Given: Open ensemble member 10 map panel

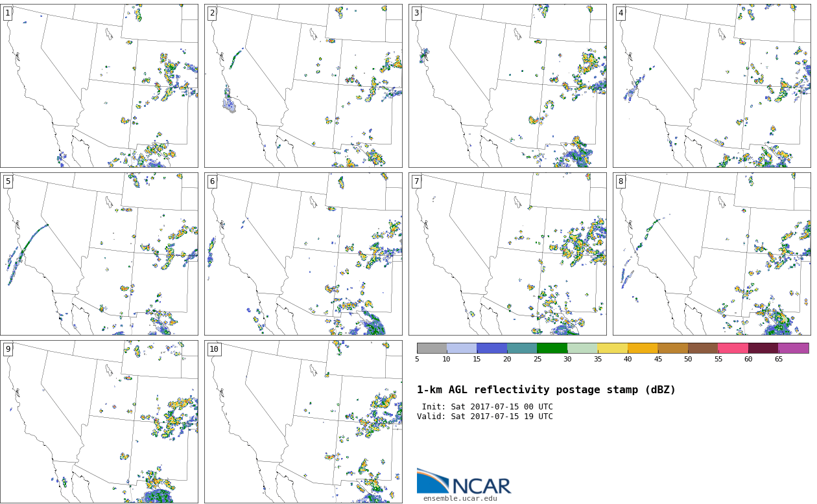Looking at the screenshot, I should 303,422.
